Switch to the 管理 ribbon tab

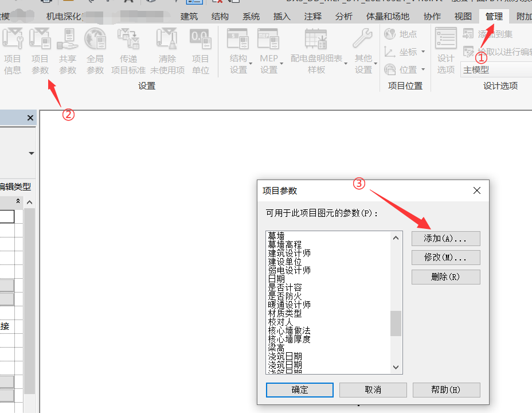coord(494,16)
